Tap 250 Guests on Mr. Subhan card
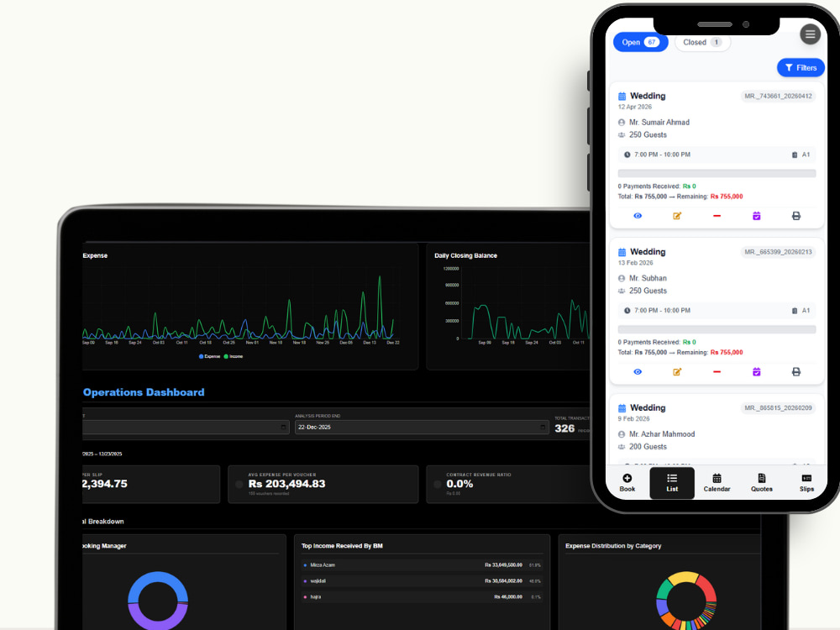 click(648, 291)
